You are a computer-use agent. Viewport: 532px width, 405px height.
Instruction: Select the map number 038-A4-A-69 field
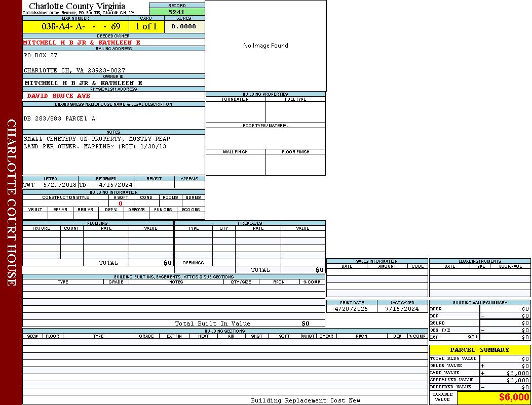click(x=75, y=26)
